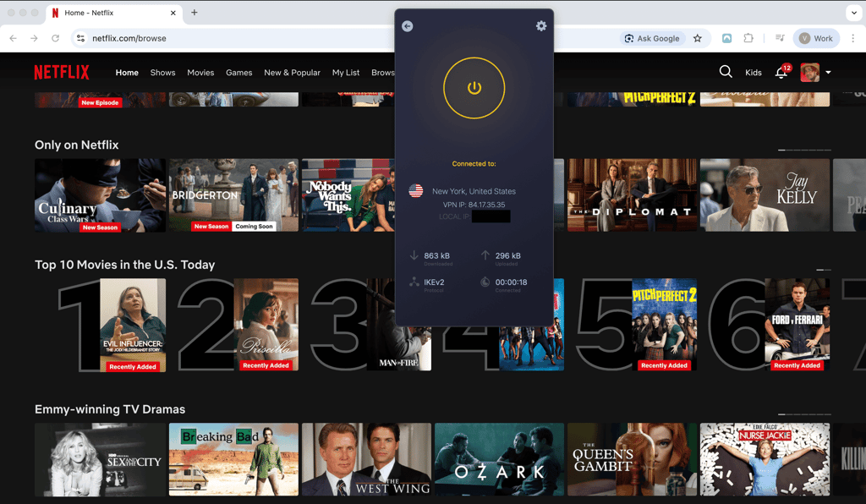Viewport: 866px width, 504px height.
Task: Open the Shows menu item
Action: (163, 73)
